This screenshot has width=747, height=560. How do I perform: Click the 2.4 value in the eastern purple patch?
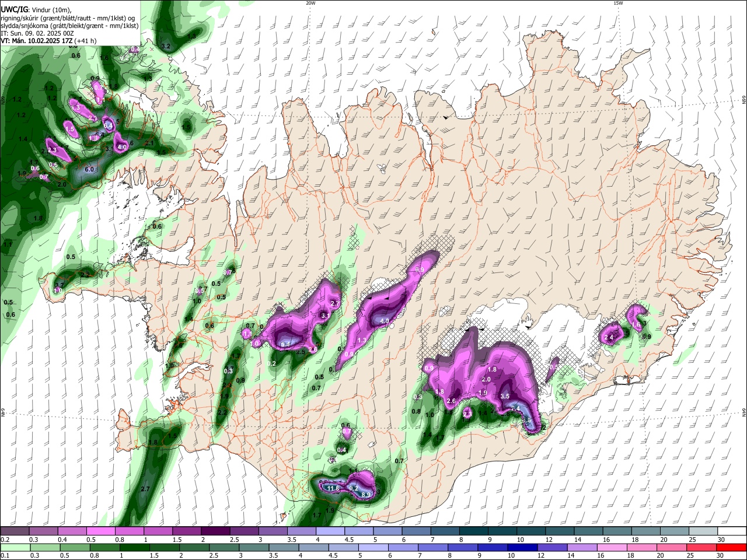609,337
